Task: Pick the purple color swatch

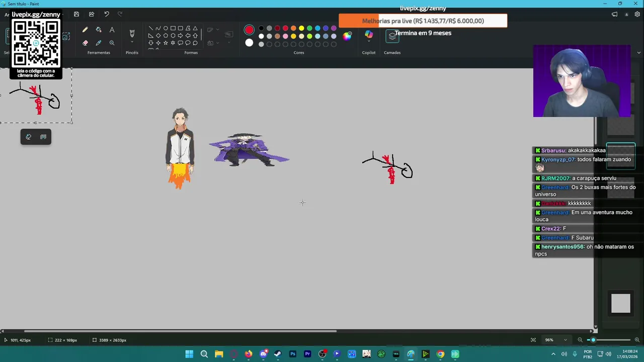Action: [334, 28]
